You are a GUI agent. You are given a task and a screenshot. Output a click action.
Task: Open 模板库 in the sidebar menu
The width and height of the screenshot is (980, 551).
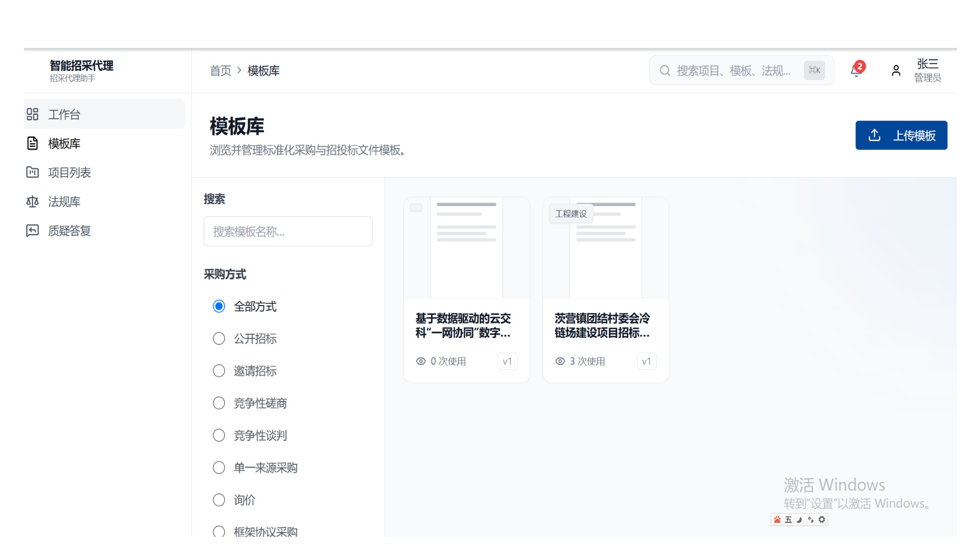click(105, 143)
